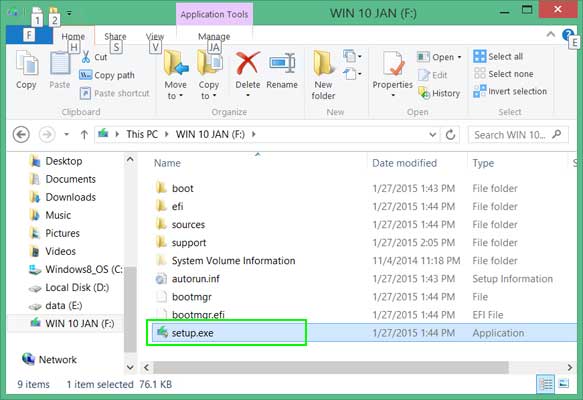Click the Copy path option
This screenshot has width=583, height=400.
[x=107, y=75]
